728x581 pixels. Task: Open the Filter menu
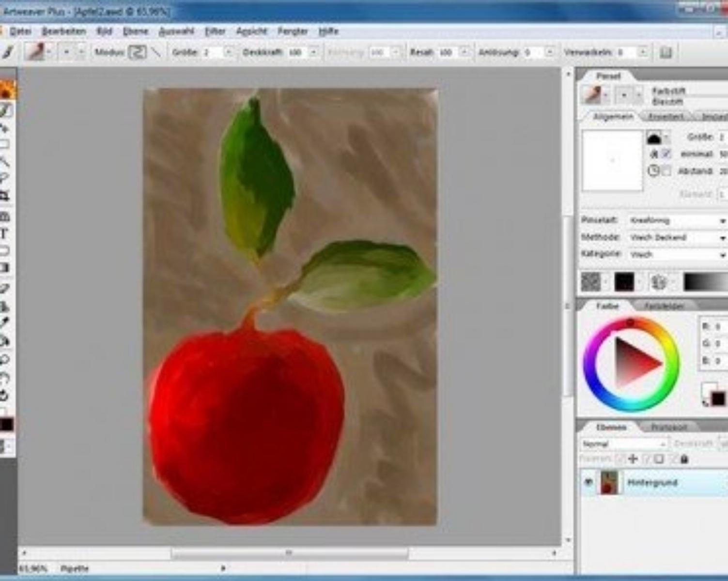point(215,31)
